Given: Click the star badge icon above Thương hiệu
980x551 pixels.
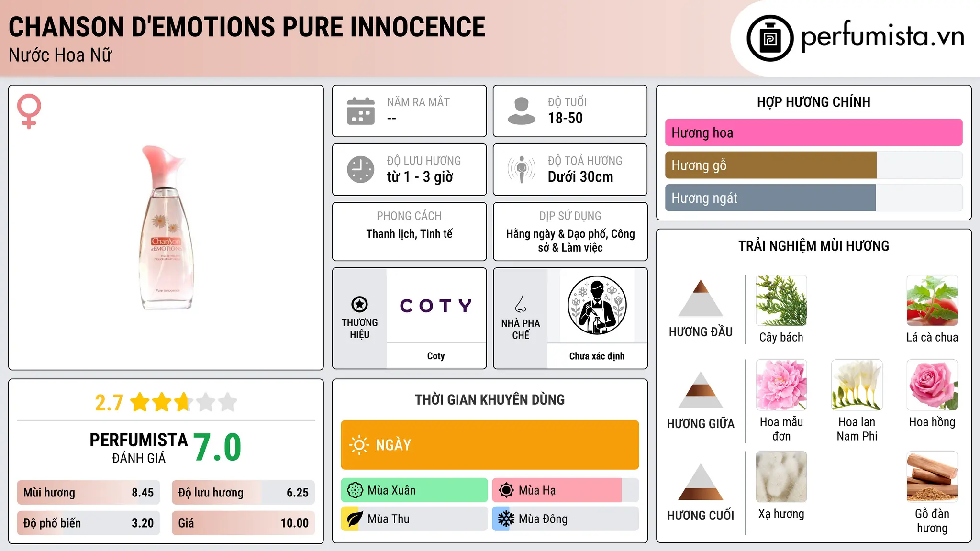Looking at the screenshot, I should (x=359, y=304).
